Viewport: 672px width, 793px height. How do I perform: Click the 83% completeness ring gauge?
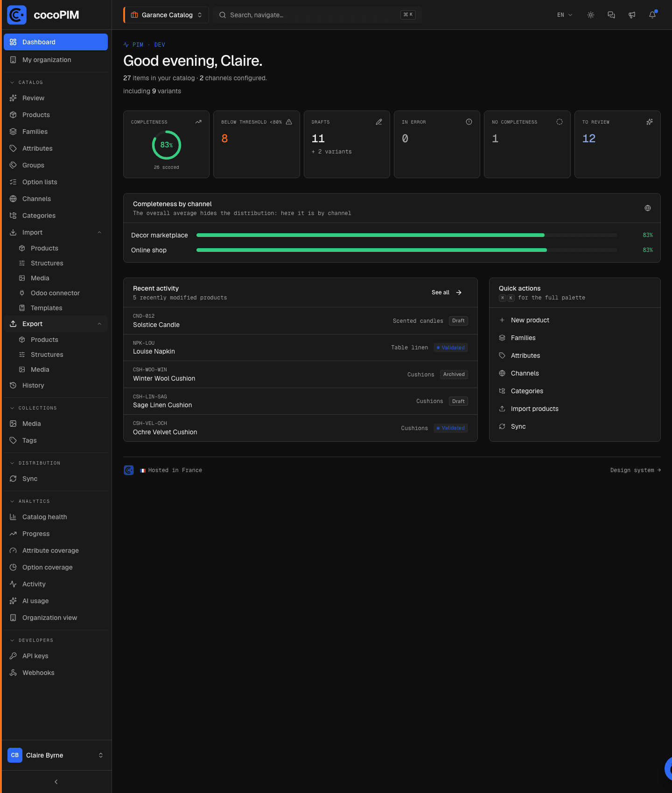[x=167, y=145]
